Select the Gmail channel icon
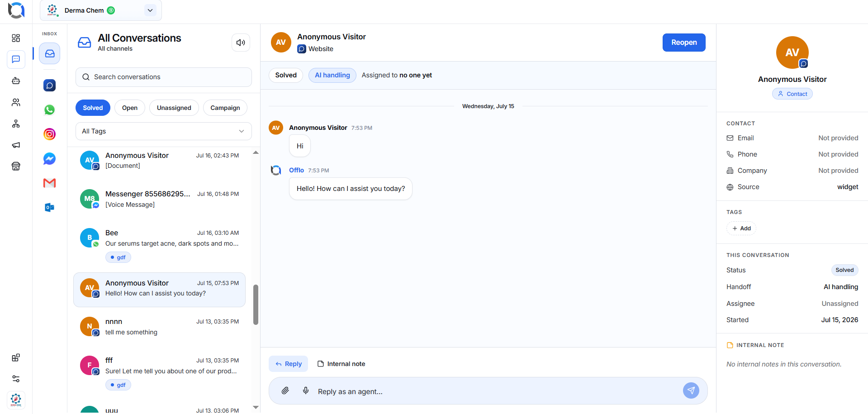 tap(50, 183)
